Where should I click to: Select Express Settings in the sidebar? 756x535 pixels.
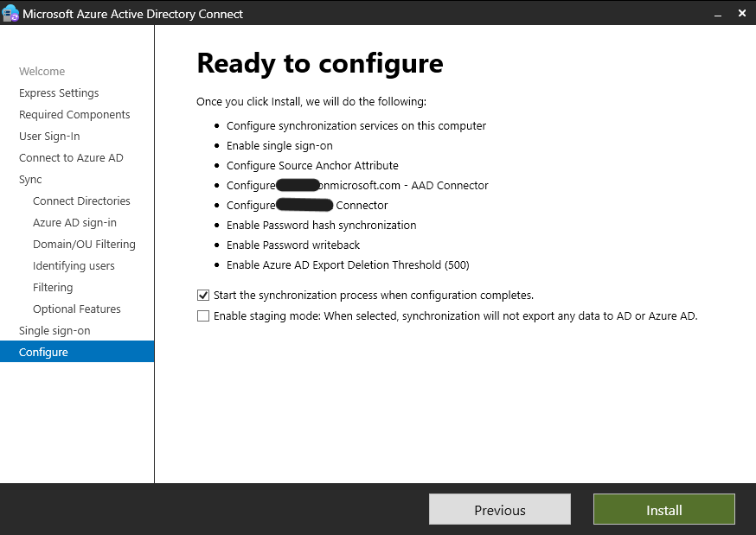tap(59, 92)
